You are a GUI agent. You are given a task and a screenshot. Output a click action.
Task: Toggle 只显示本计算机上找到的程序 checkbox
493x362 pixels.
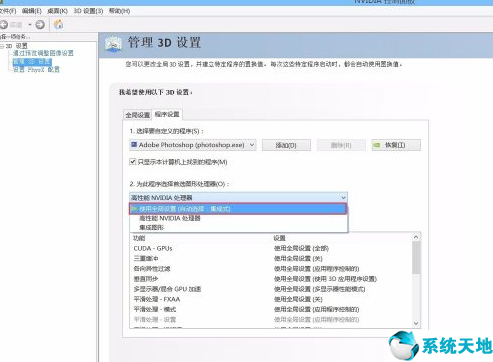[x=133, y=162]
